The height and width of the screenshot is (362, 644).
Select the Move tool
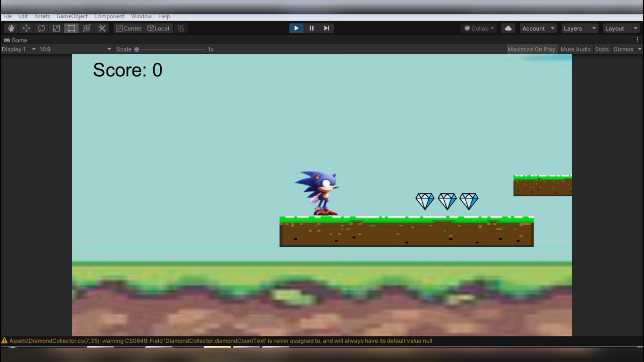26,28
